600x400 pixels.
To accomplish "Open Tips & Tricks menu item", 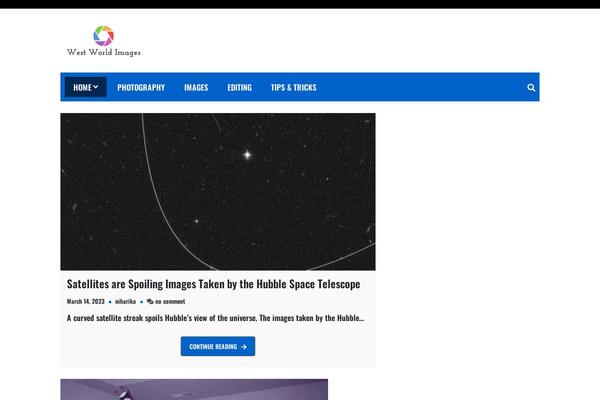I will (x=293, y=88).
